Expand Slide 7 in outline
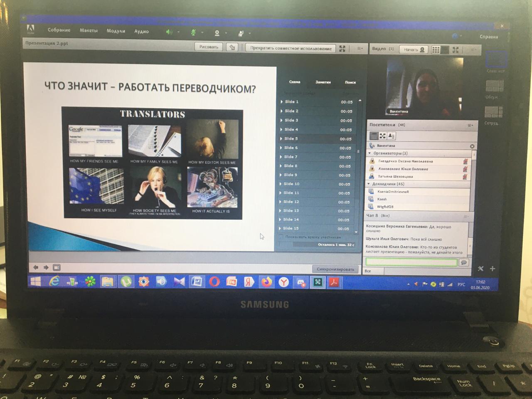 [281, 157]
